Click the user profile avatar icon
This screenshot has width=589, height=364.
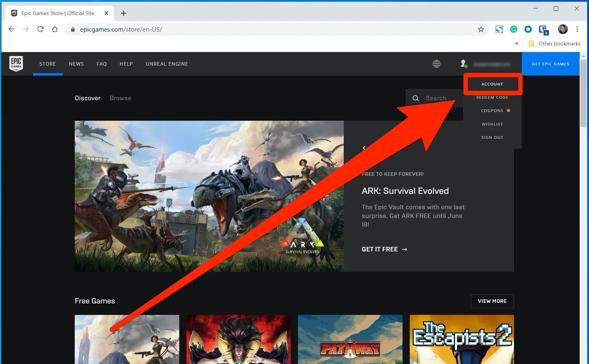463,64
